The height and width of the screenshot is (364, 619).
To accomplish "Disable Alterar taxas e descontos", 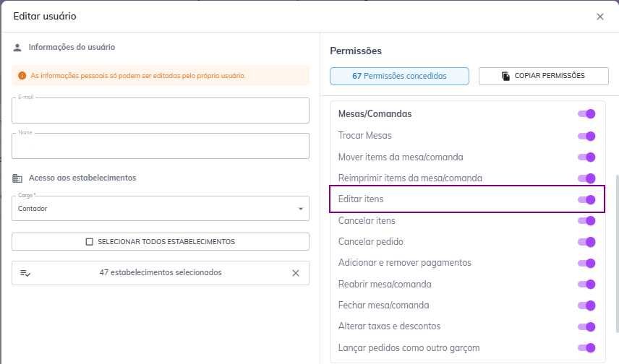I will pos(586,326).
